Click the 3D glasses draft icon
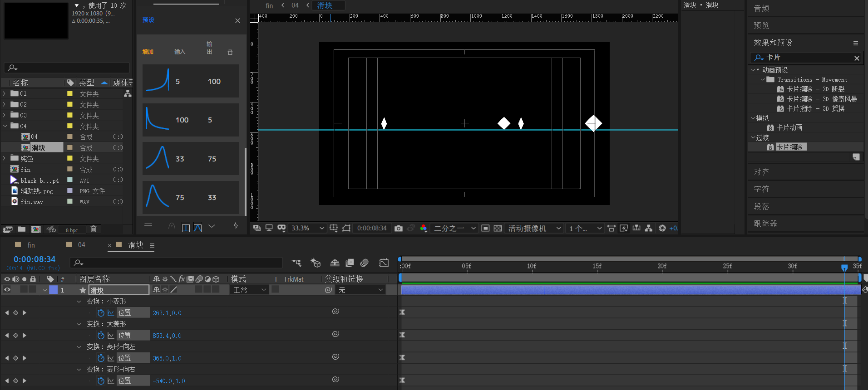This screenshot has width=868, height=390. coord(281,228)
